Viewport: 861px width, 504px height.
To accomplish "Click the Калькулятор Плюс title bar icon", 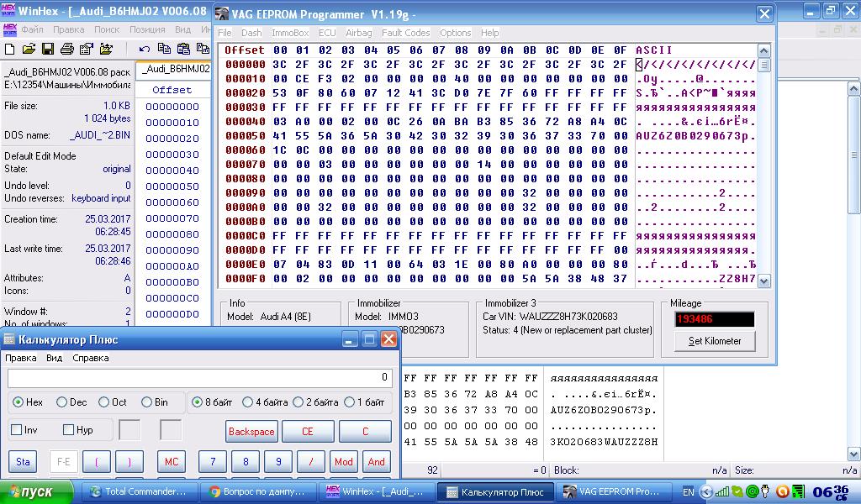I will click(x=9, y=339).
